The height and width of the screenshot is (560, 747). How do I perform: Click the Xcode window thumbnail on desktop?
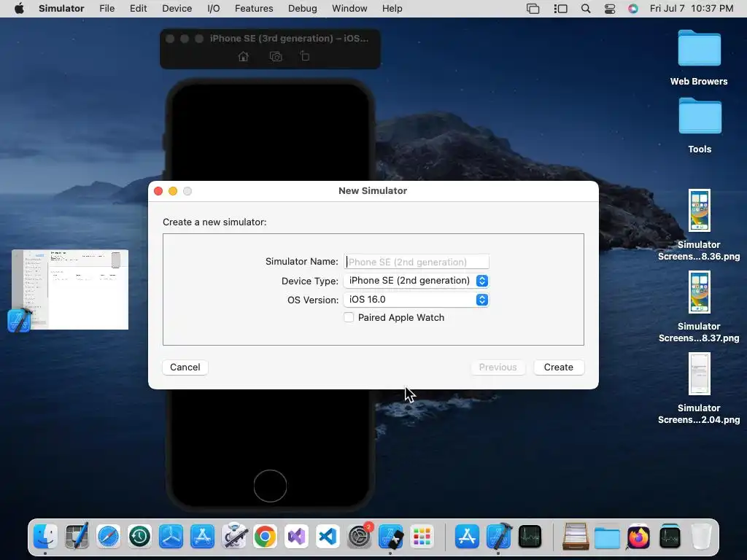coord(70,289)
